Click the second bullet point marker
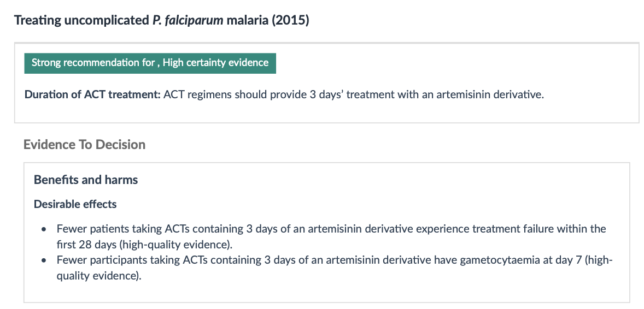Image resolution: width=644 pixels, height=309 pixels. (x=44, y=260)
